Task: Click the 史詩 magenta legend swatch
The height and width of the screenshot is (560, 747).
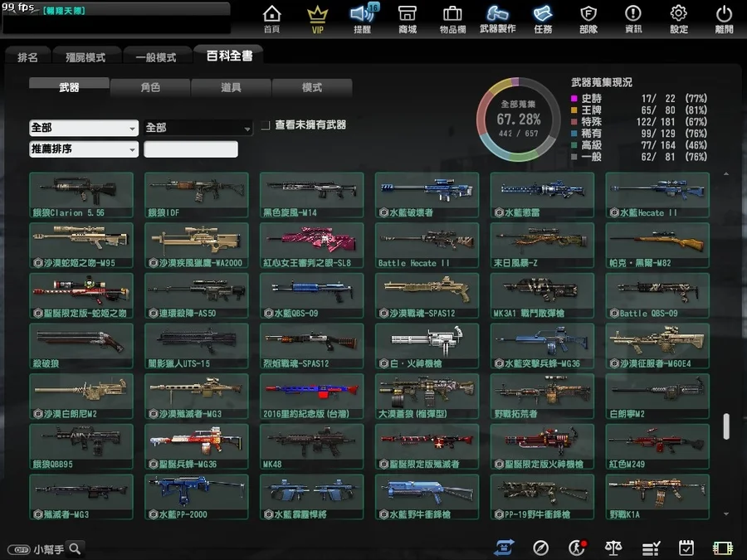Action: [x=574, y=99]
